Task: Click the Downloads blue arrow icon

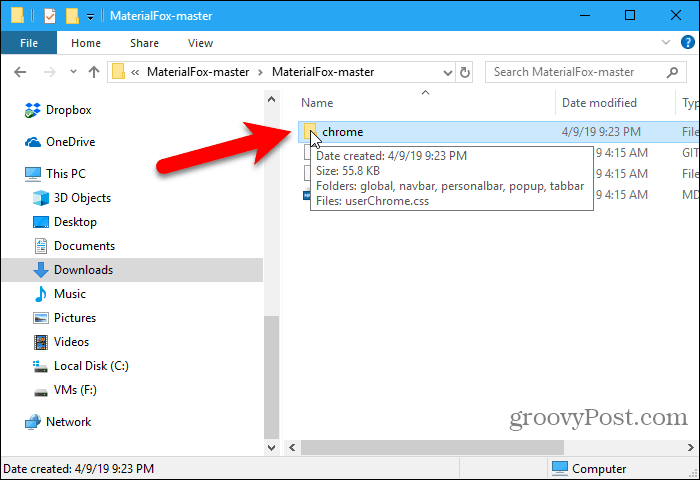Action: coord(41,270)
